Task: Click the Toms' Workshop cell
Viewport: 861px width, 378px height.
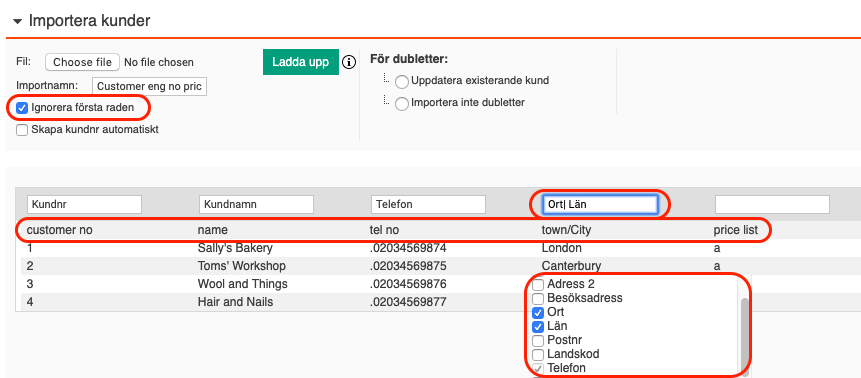Action: point(242,266)
